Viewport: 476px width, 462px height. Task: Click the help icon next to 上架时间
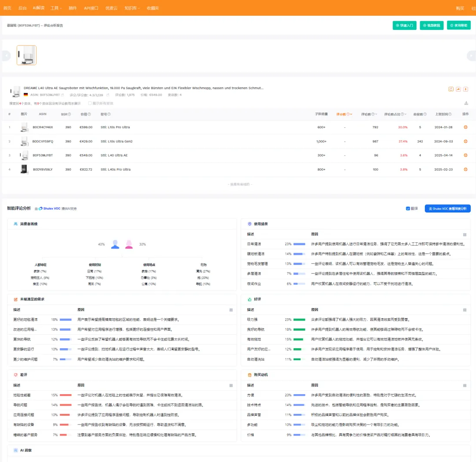[450, 114]
